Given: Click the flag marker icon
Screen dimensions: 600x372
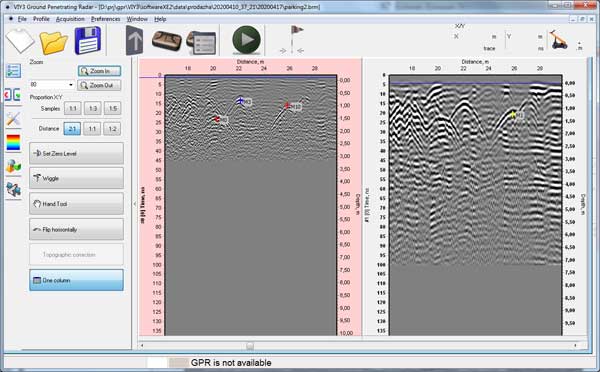Looking at the screenshot, I should 292,40.
